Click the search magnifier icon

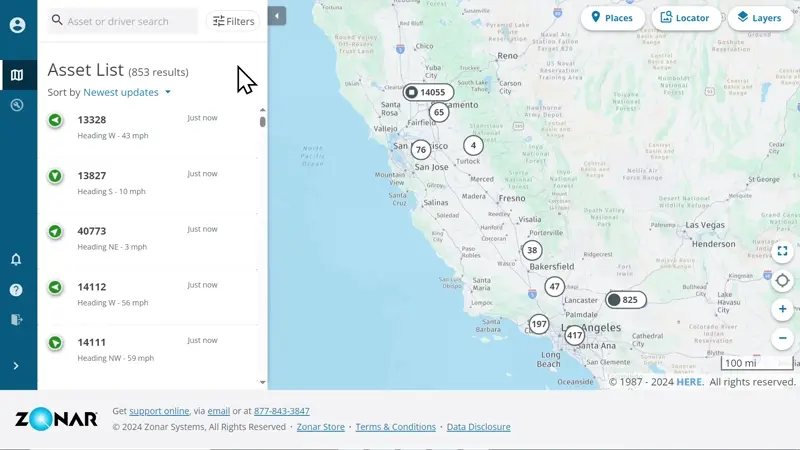[57, 20]
